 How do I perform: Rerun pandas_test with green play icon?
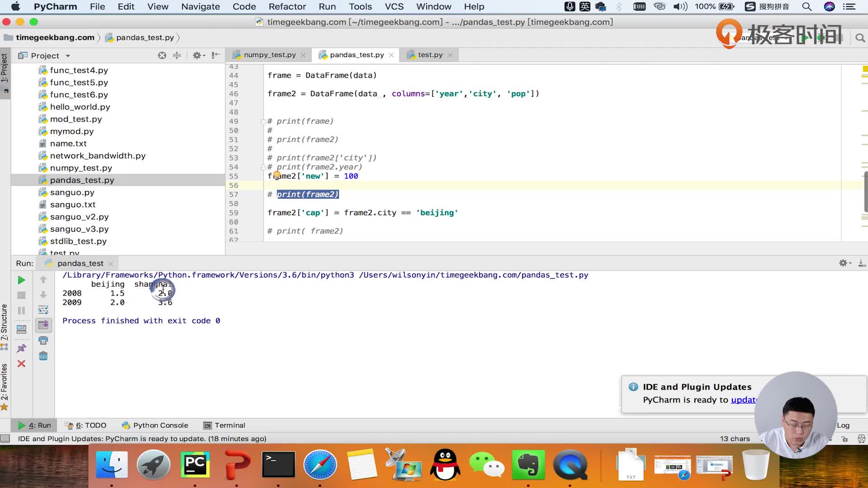point(21,280)
